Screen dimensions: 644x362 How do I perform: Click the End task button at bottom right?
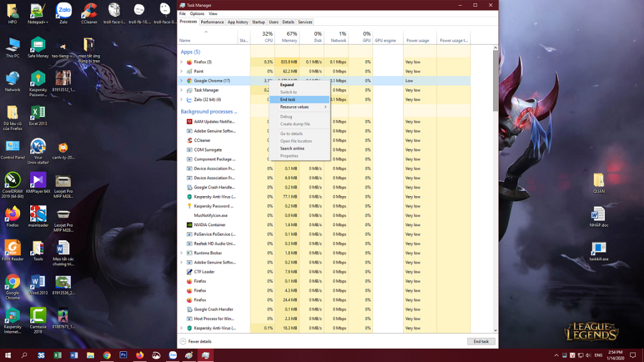click(481, 341)
